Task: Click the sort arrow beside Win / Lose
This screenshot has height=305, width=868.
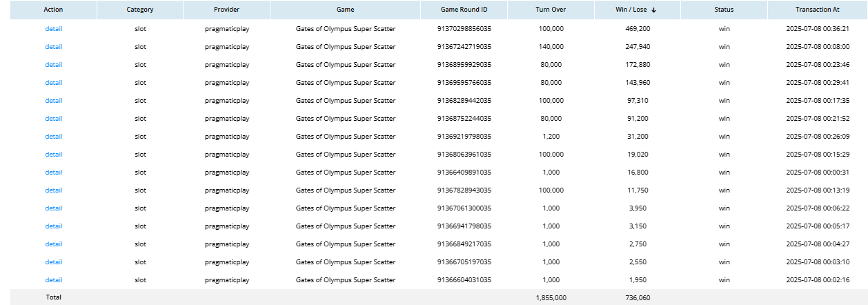Action: pyautogui.click(x=653, y=10)
